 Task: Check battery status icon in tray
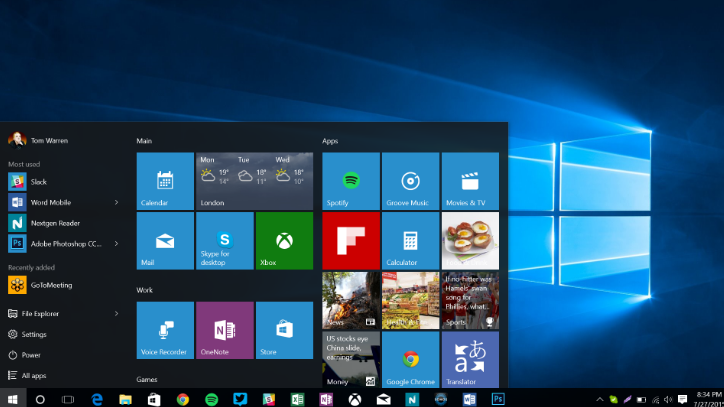[x=641, y=400]
